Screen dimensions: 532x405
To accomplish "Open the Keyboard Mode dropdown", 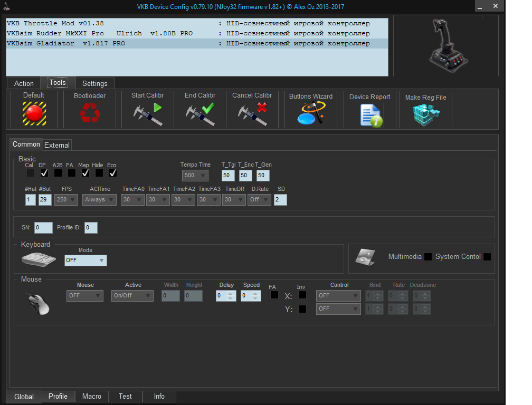I will pyautogui.click(x=85, y=261).
